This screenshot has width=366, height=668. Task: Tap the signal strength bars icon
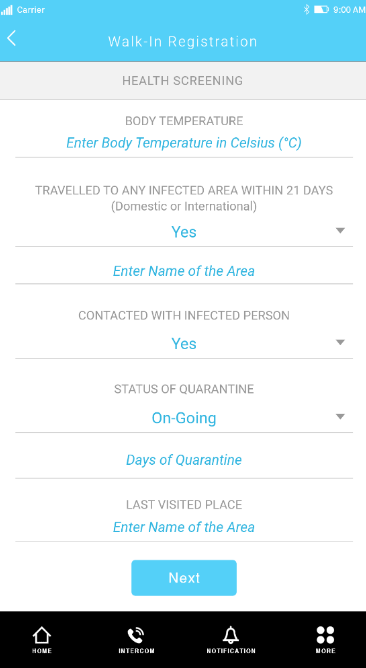pos(7,10)
